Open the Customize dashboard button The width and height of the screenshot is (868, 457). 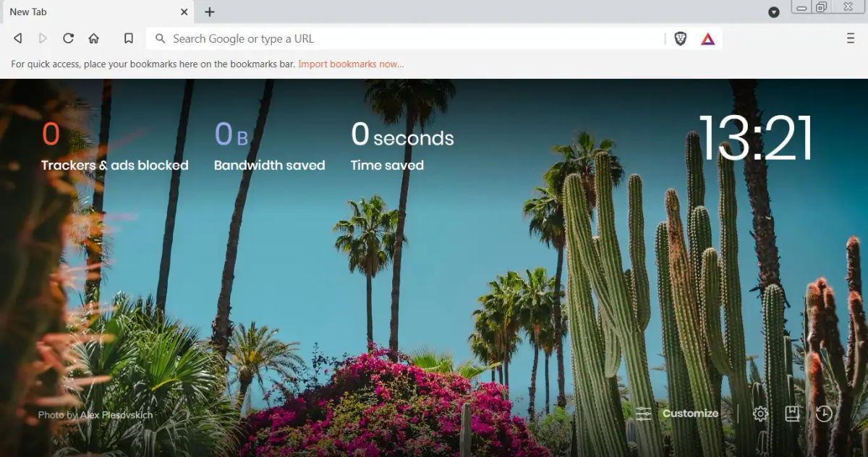click(x=677, y=414)
